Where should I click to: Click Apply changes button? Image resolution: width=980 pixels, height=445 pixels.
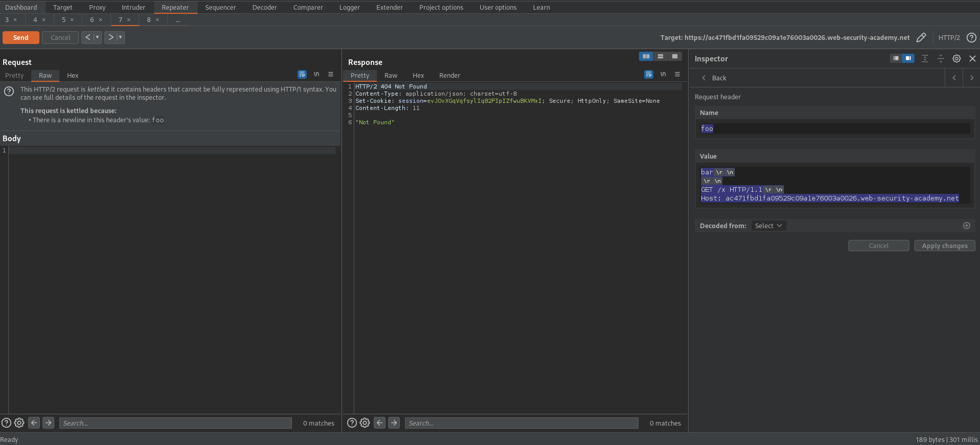[x=945, y=246]
